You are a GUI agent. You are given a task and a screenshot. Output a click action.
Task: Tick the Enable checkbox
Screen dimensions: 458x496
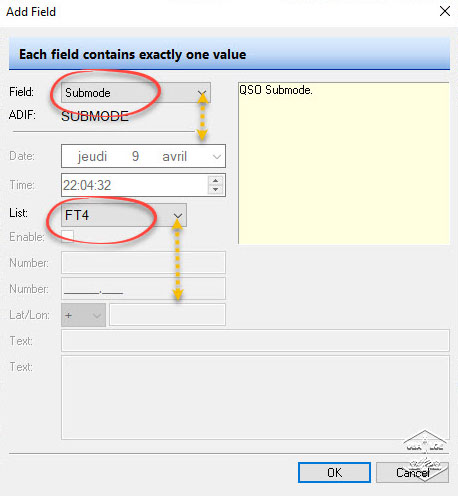pos(67,236)
